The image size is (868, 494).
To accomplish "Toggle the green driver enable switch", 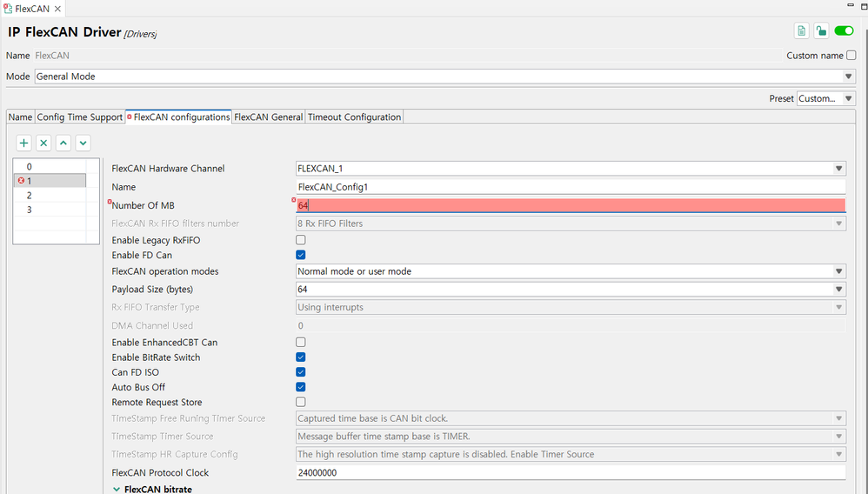I will click(844, 31).
